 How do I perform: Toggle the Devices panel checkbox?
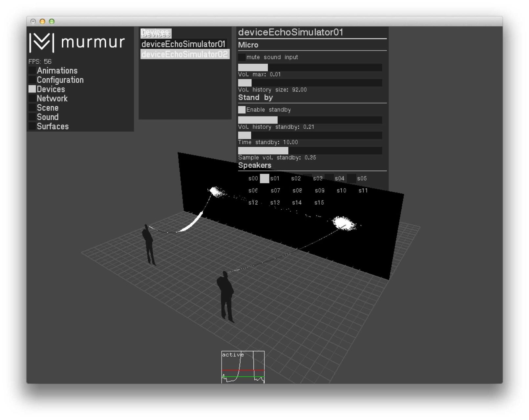(32, 89)
